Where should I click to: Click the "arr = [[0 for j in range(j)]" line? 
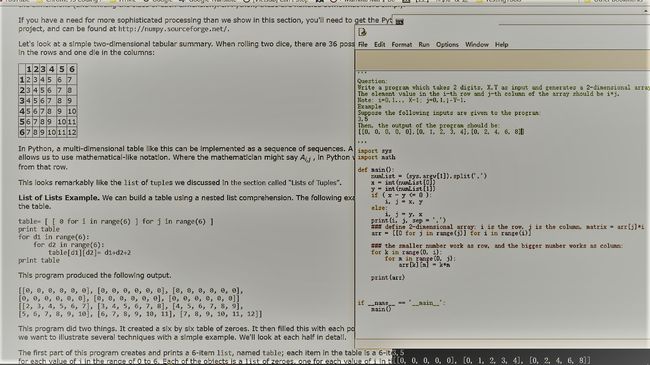(451, 233)
